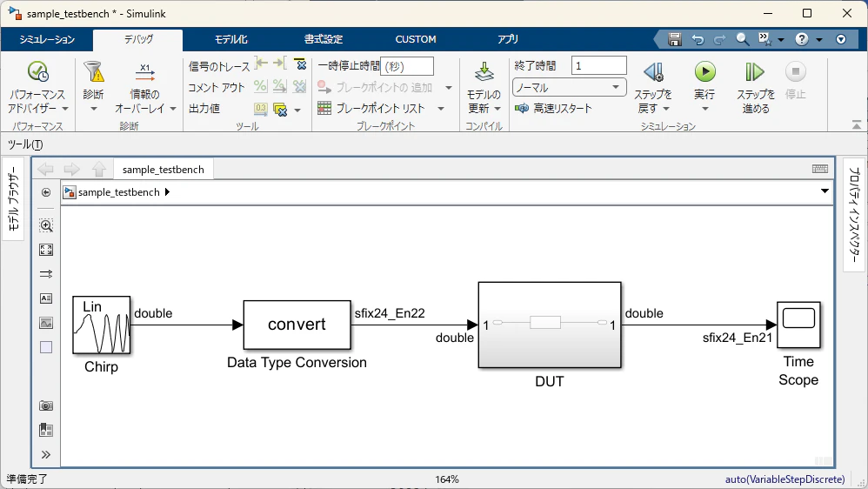Viewport: 868px width, 489px height.
Task: Expand the left palette double chevron
Action: [x=46, y=455]
